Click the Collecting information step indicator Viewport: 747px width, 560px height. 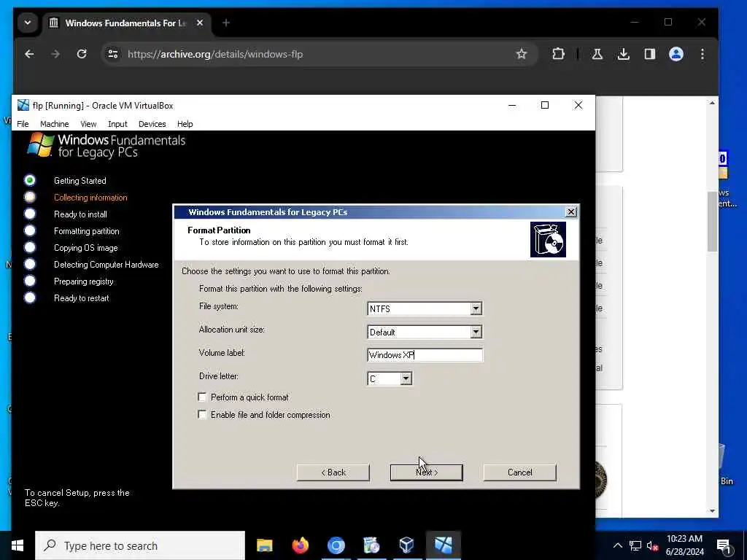[x=30, y=197]
